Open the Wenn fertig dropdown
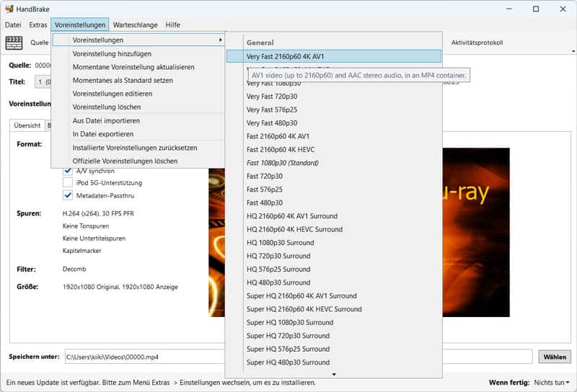Image resolution: width=577 pixels, height=392 pixels. click(x=551, y=383)
